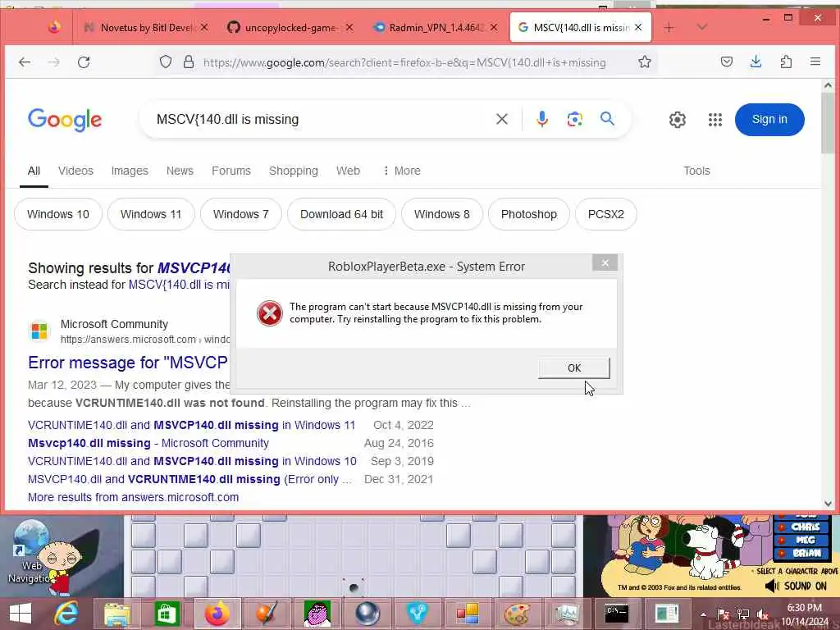Switch to the Radmin_VPN tab
Viewport: 840px width, 630px height.
(435, 27)
